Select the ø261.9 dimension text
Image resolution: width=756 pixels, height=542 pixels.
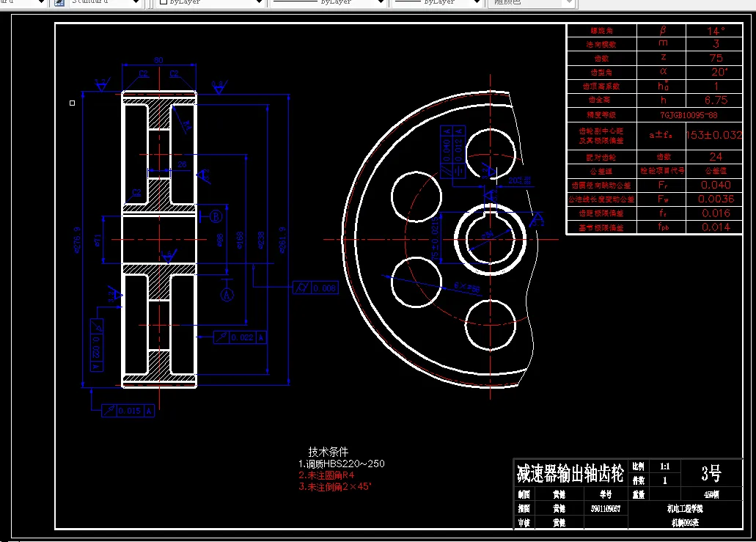pyautogui.click(x=282, y=240)
